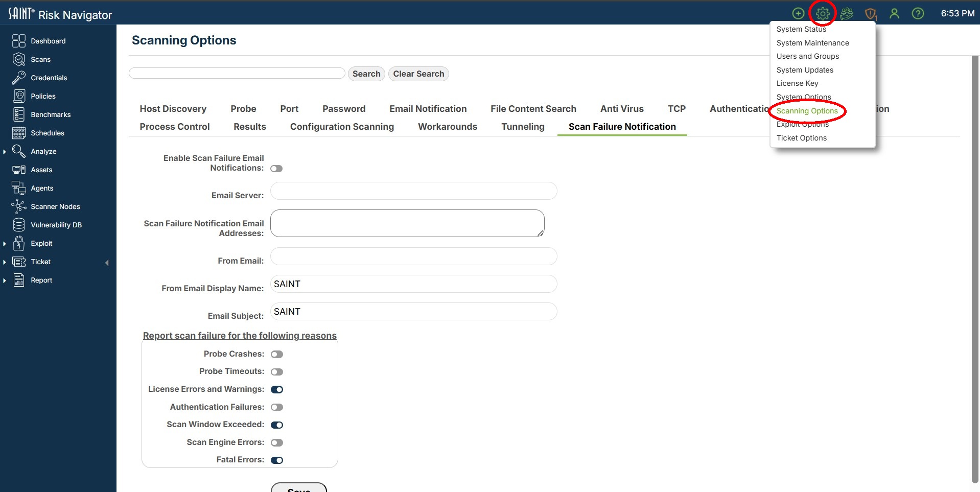Open the Configuration Scanning tab
This screenshot has height=492, width=980.
(342, 127)
